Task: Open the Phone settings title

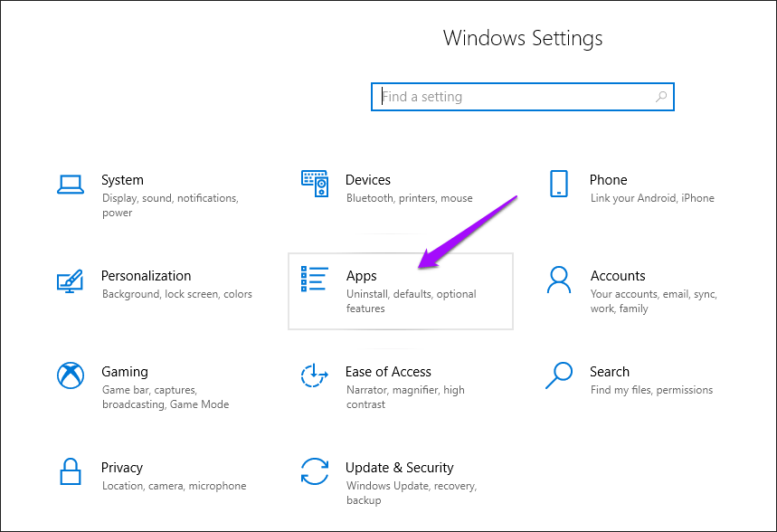Action: point(608,180)
